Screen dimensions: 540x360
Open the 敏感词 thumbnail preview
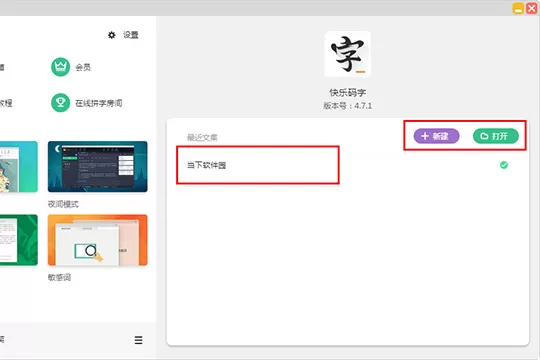[98, 240]
